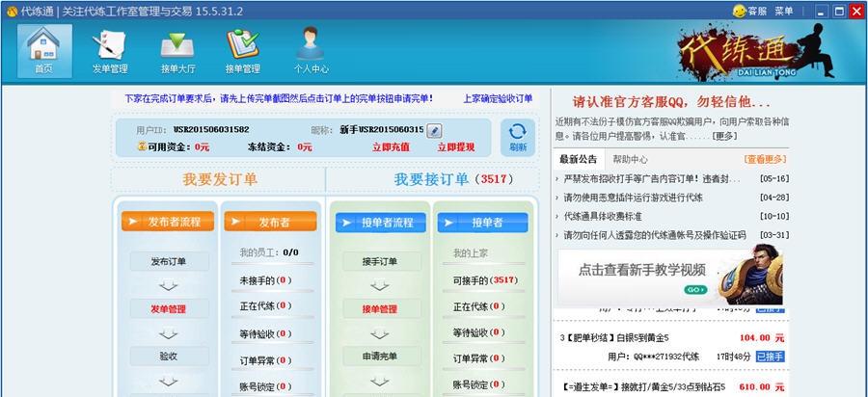
Task: Click 上家确定验收订单 scrolling text
Action: 498,98
